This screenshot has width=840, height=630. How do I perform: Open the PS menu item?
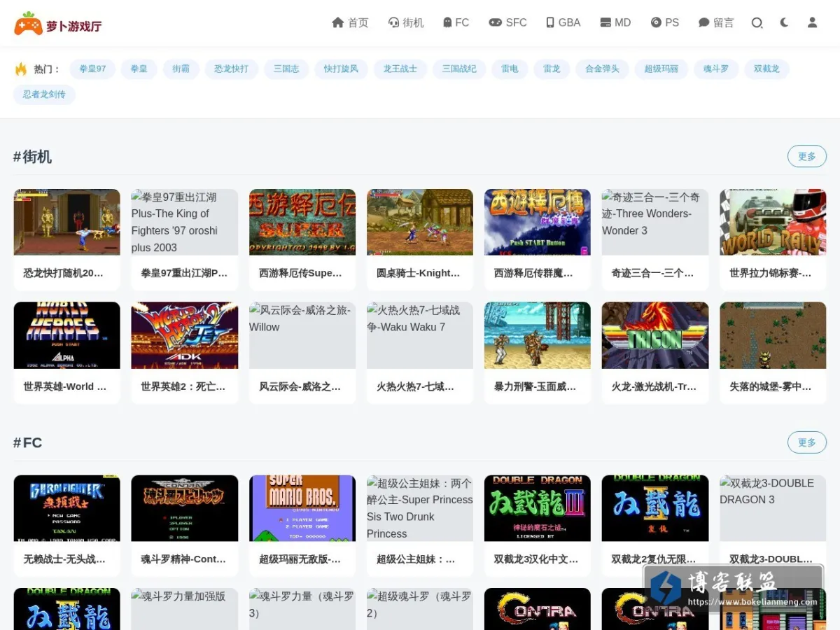coord(664,22)
